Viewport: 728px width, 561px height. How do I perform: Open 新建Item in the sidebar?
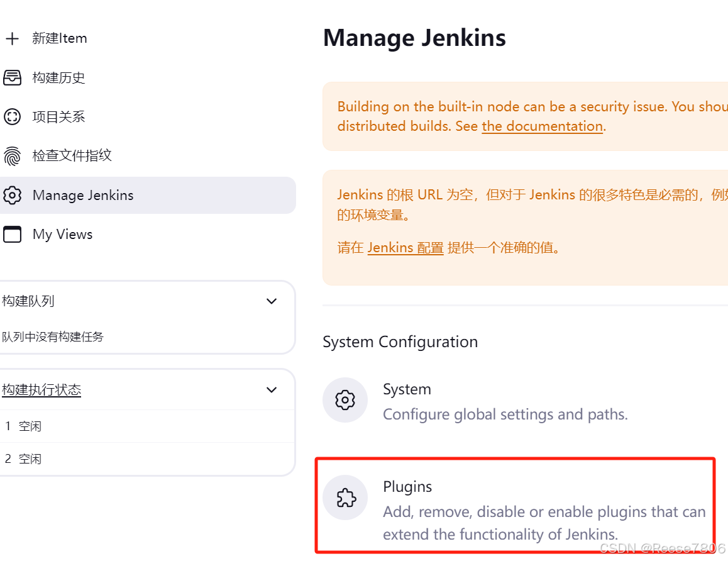point(60,38)
